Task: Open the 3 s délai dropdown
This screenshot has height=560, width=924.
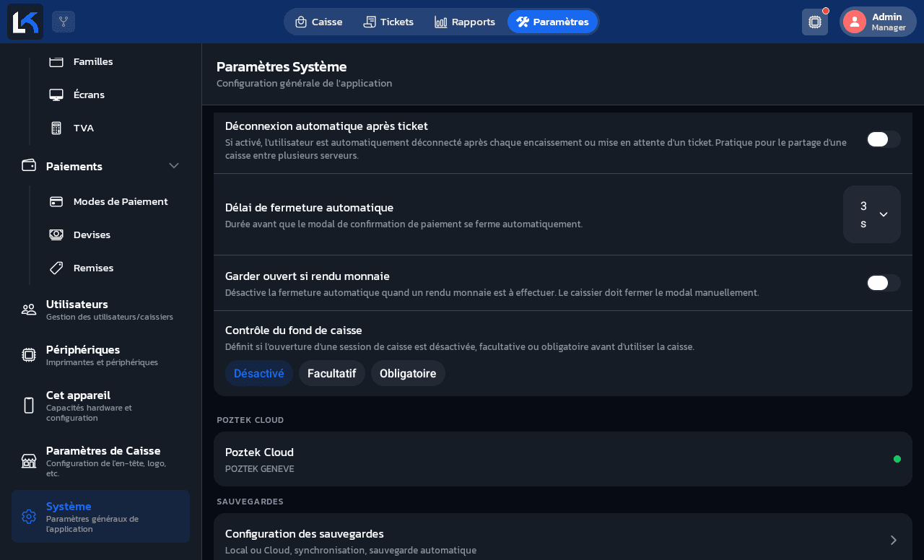Action: coord(872,214)
